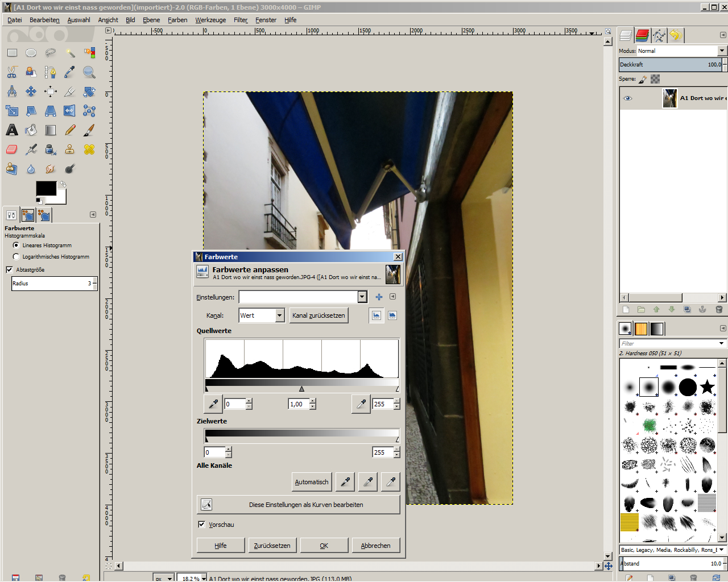Image resolution: width=728 pixels, height=582 pixels.
Task: Confirm the levels dialog with OK
Action: (x=324, y=546)
